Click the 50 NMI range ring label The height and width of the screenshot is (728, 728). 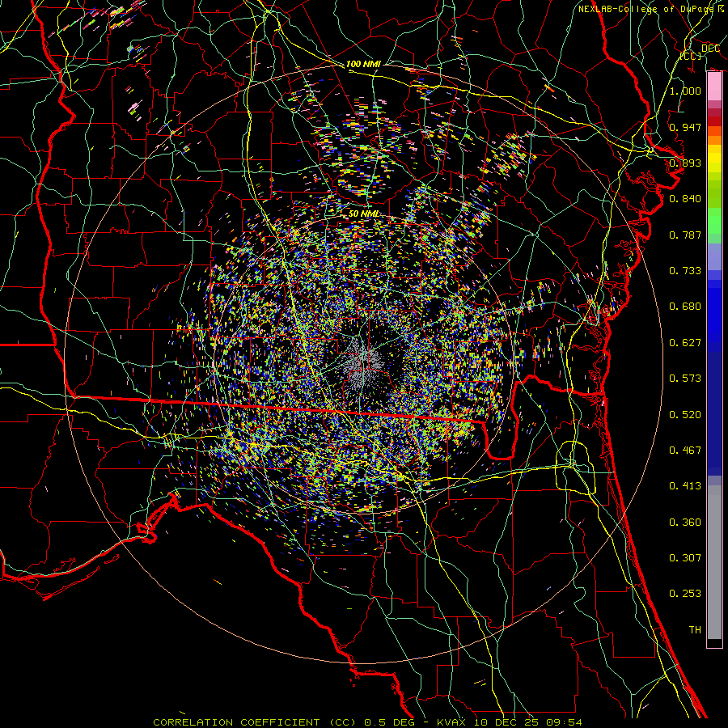click(x=363, y=214)
